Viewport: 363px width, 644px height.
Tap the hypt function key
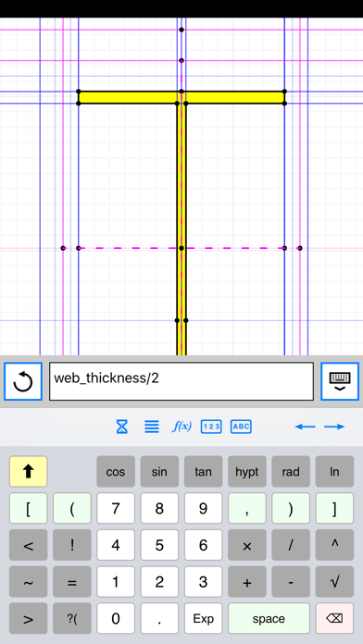(246, 472)
